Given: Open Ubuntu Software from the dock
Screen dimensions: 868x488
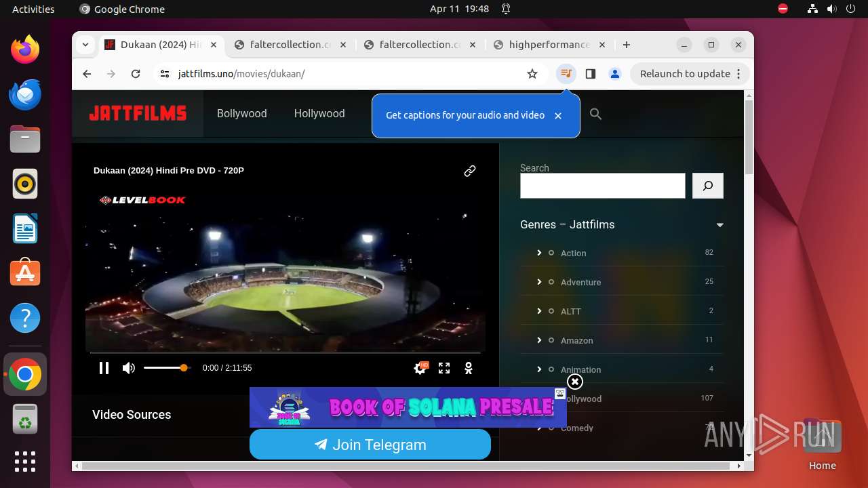Looking at the screenshot, I should [x=25, y=273].
